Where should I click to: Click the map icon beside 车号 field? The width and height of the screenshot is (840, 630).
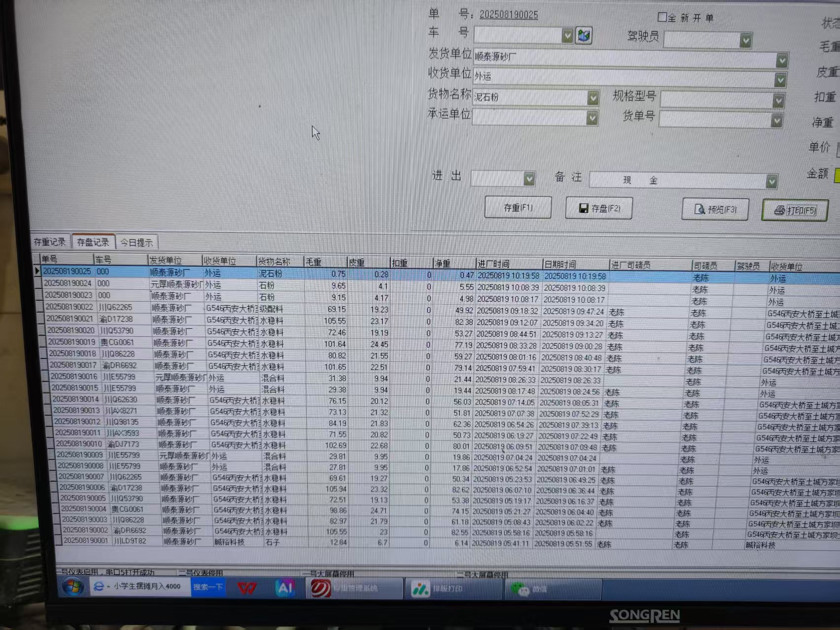pos(584,35)
